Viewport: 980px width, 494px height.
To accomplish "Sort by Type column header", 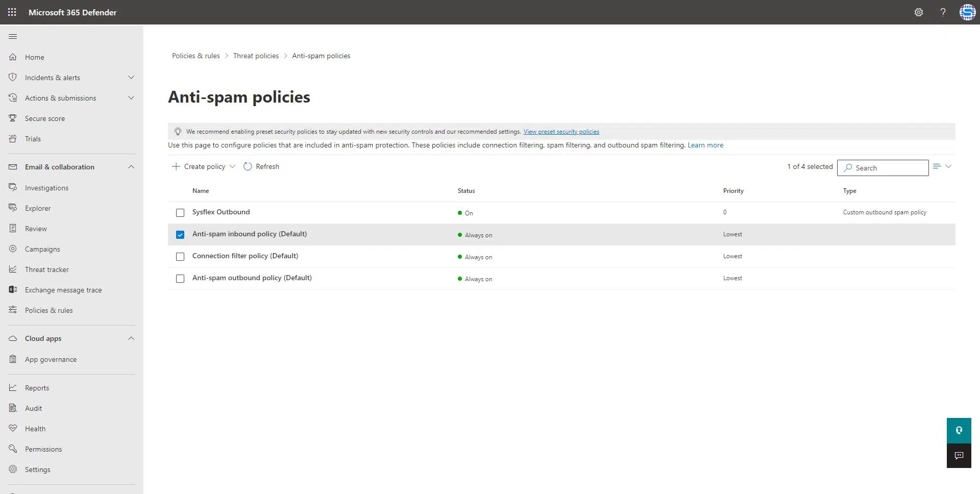I will click(x=849, y=191).
